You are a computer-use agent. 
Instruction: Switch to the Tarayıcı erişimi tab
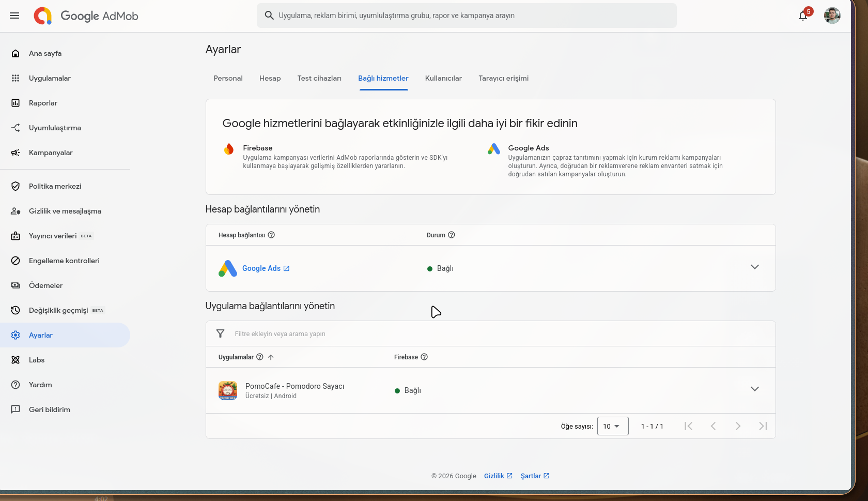504,78
